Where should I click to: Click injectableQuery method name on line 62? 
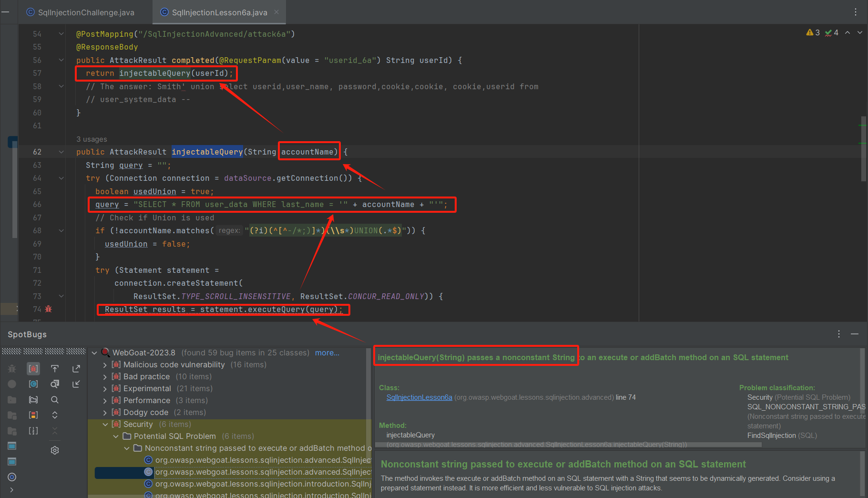(x=207, y=152)
